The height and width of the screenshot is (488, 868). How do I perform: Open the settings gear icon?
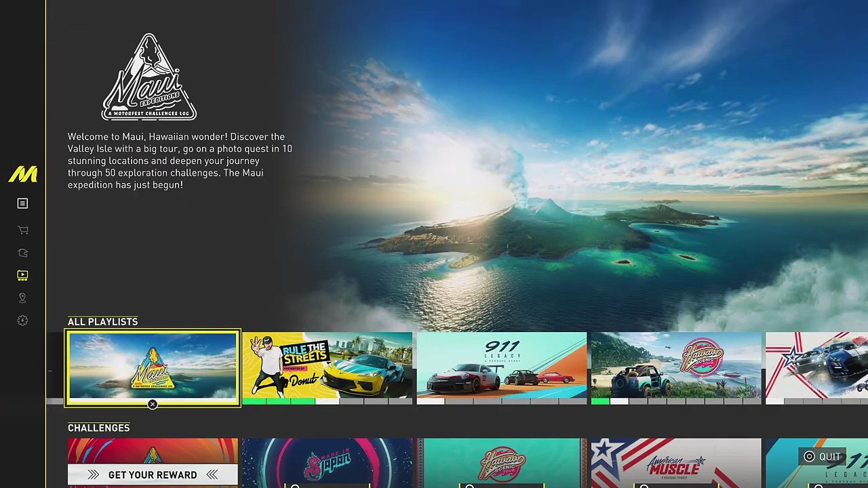pos(22,321)
